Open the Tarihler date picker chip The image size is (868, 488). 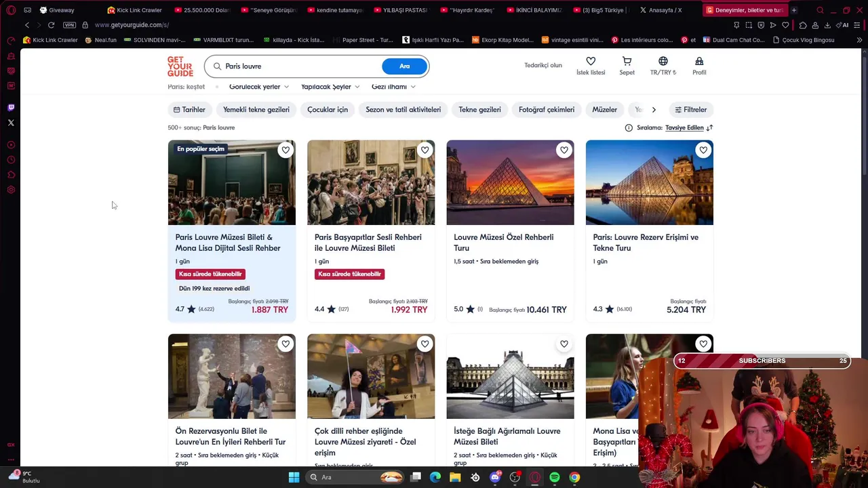click(189, 110)
